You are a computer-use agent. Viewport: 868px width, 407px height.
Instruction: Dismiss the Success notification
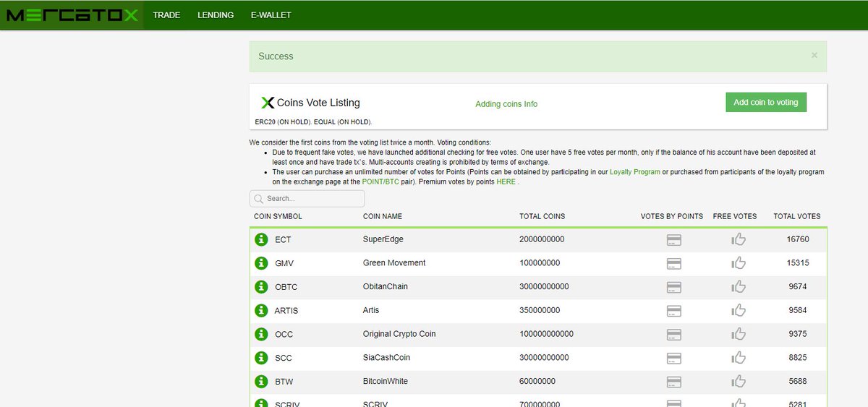pyautogui.click(x=814, y=55)
